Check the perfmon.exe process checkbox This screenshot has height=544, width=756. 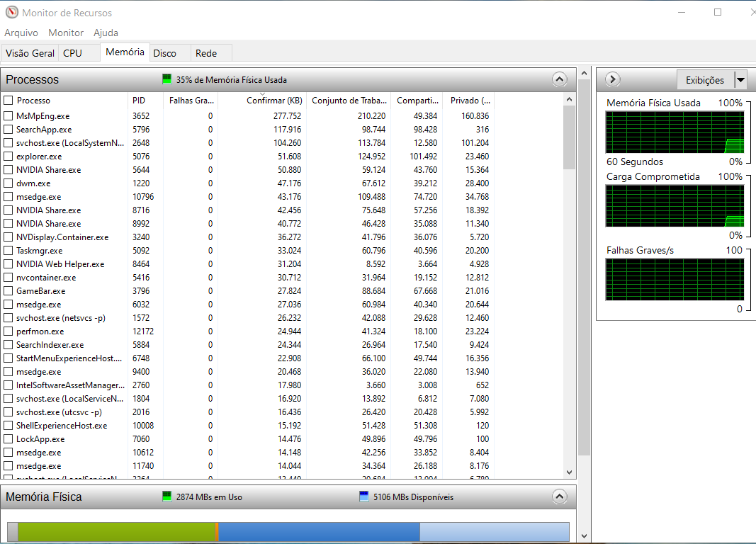click(x=9, y=331)
